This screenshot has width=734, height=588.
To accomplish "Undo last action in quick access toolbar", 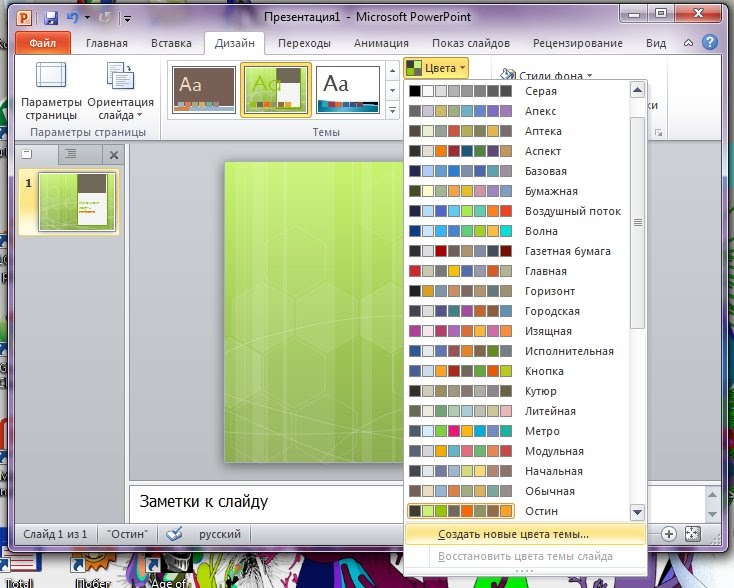I will [73, 18].
